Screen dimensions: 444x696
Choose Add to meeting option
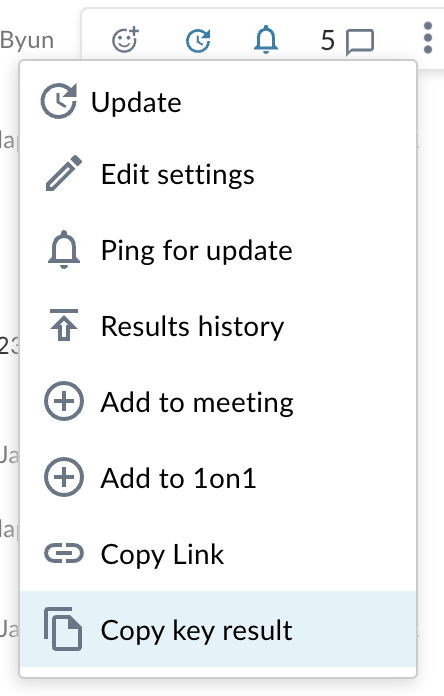pos(218,402)
